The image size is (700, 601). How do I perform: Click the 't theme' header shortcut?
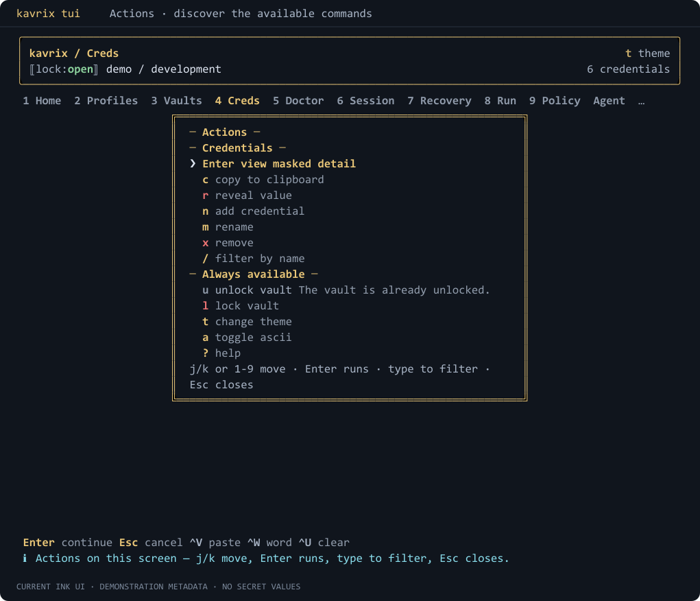tap(647, 54)
